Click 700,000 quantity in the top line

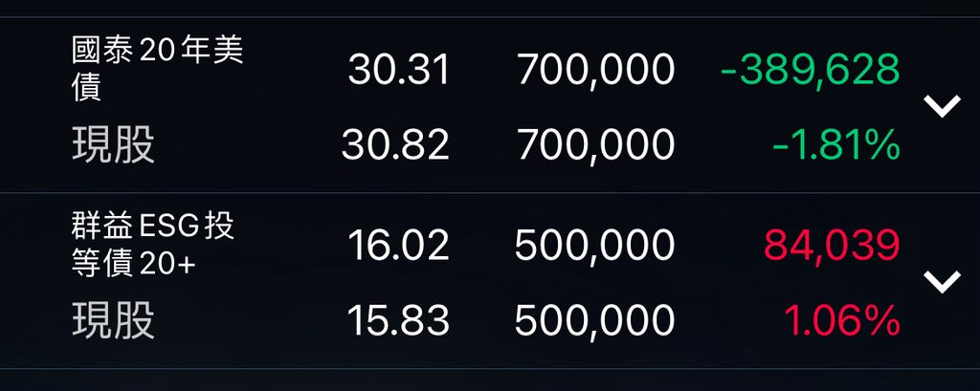(595, 70)
